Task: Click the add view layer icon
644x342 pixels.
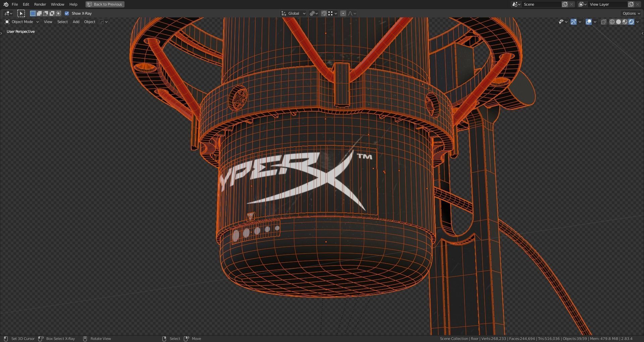Action: pos(631,4)
